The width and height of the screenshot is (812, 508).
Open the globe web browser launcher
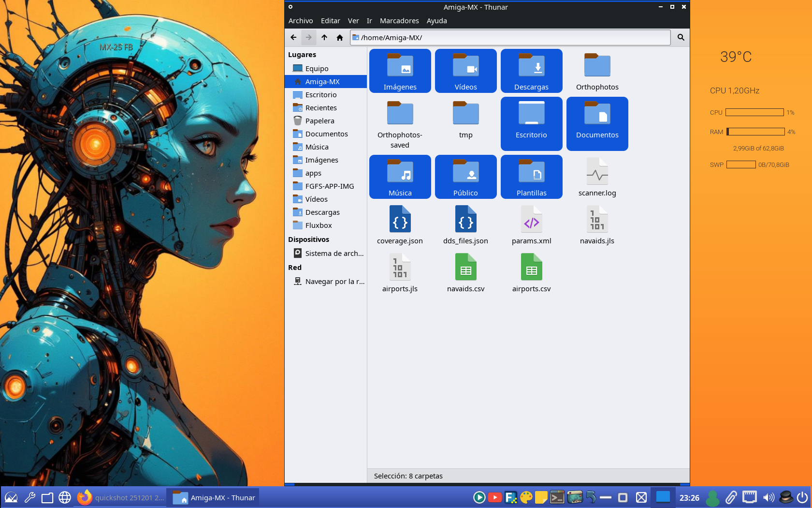tap(65, 497)
